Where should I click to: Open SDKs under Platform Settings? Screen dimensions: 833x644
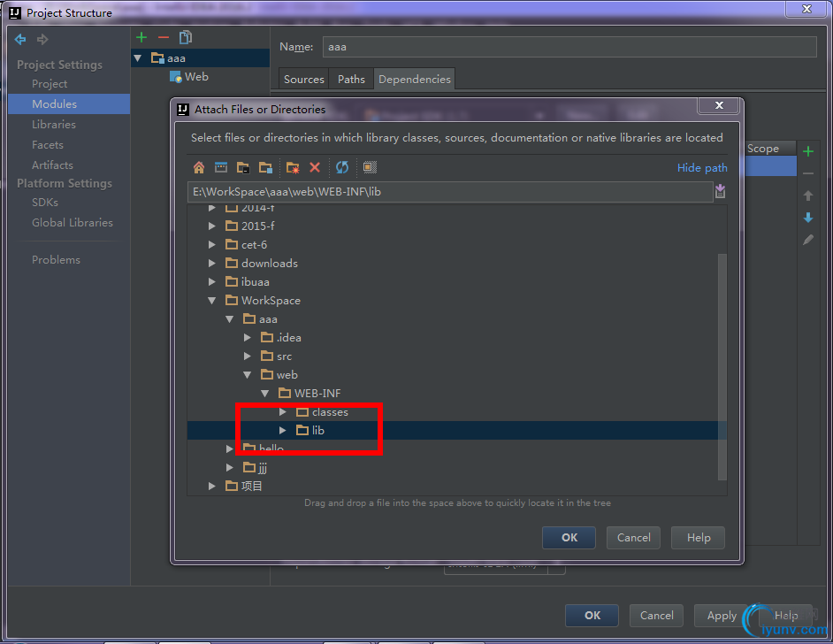44,203
